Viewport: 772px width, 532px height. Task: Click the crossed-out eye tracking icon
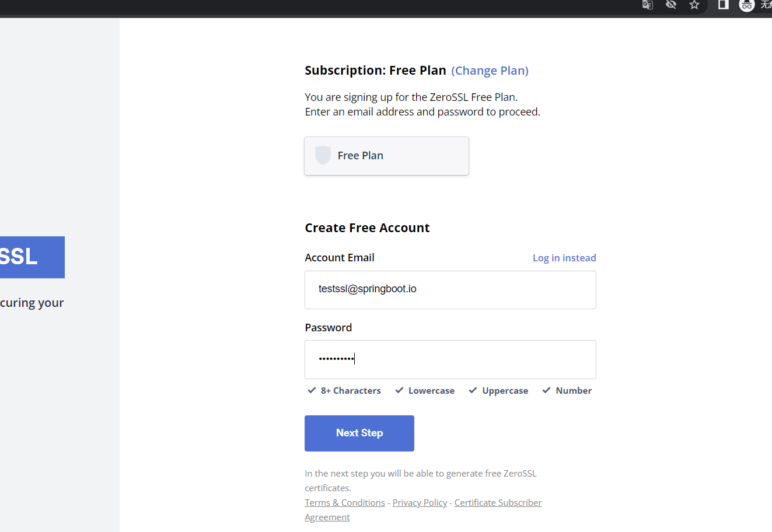(x=671, y=5)
